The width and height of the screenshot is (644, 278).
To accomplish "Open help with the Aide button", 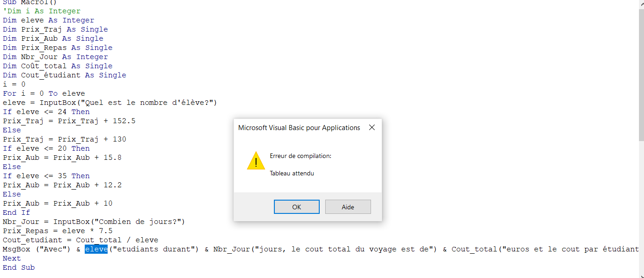I will 348,207.
